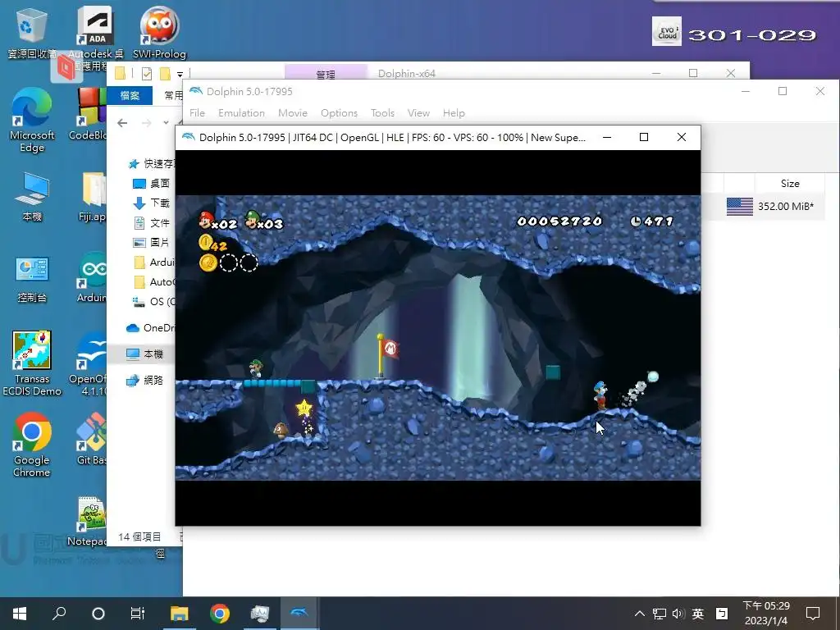Image resolution: width=840 pixels, height=630 pixels.
Task: Open Explorer recent locations dropdown arrow
Action: 166,123
